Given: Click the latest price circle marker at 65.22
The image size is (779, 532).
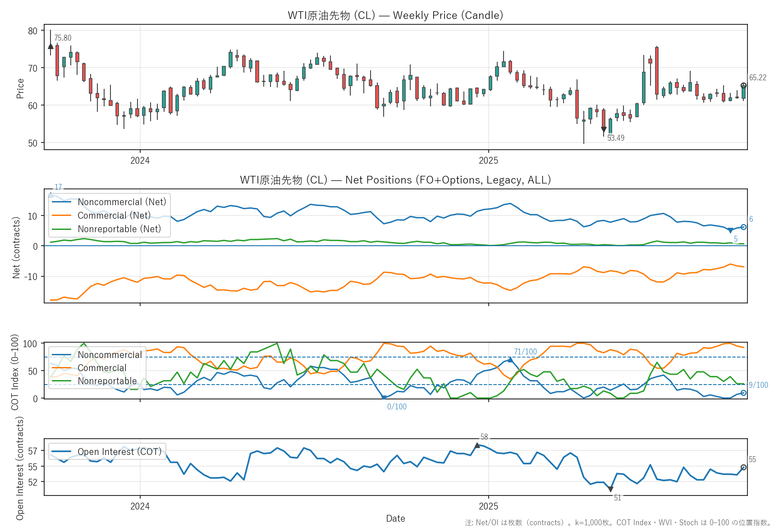Looking at the screenshot, I should [x=743, y=86].
